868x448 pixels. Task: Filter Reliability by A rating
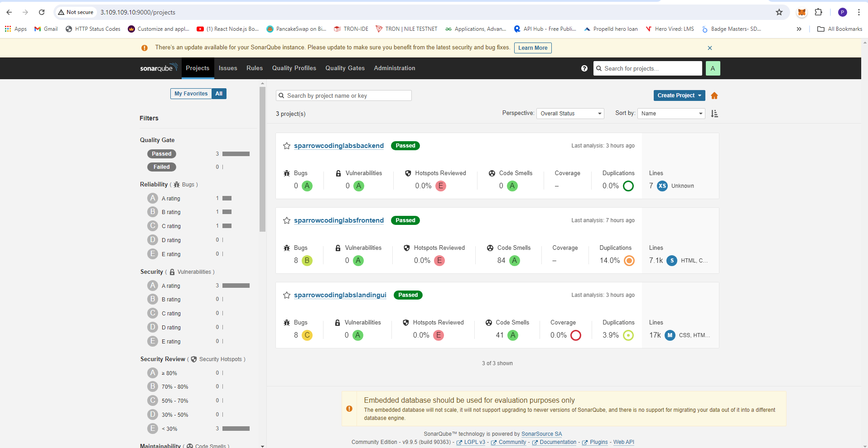[164, 198]
